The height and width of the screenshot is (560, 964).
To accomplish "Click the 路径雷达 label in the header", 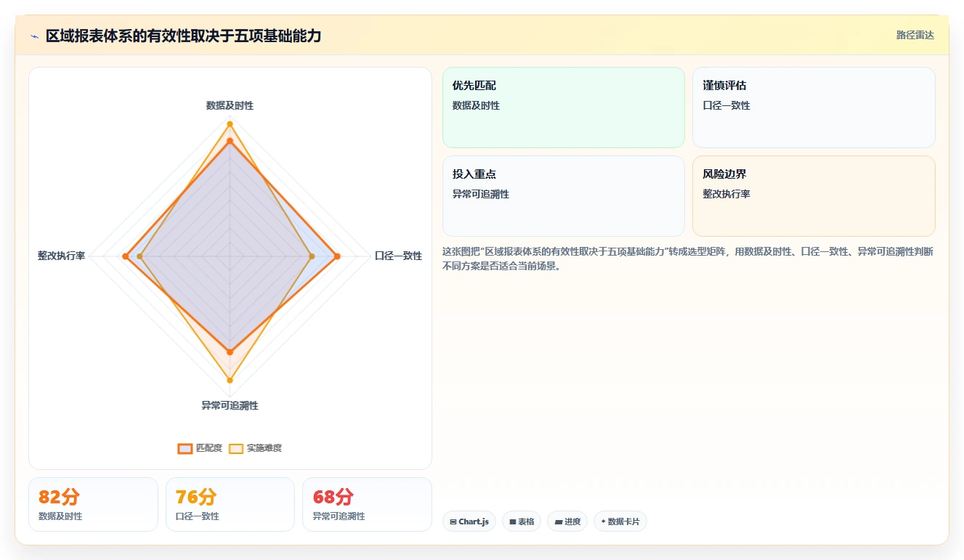I will (x=915, y=35).
